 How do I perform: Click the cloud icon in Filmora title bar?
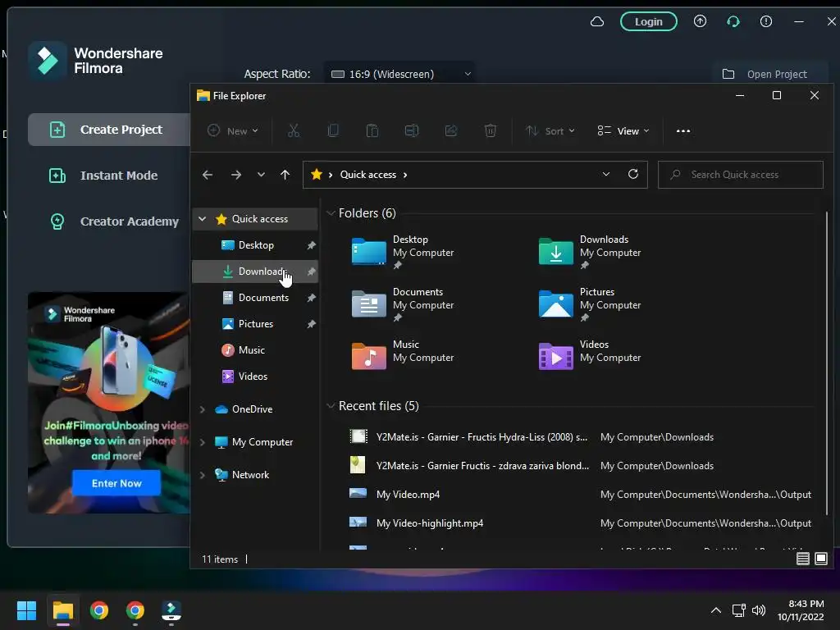tap(597, 22)
